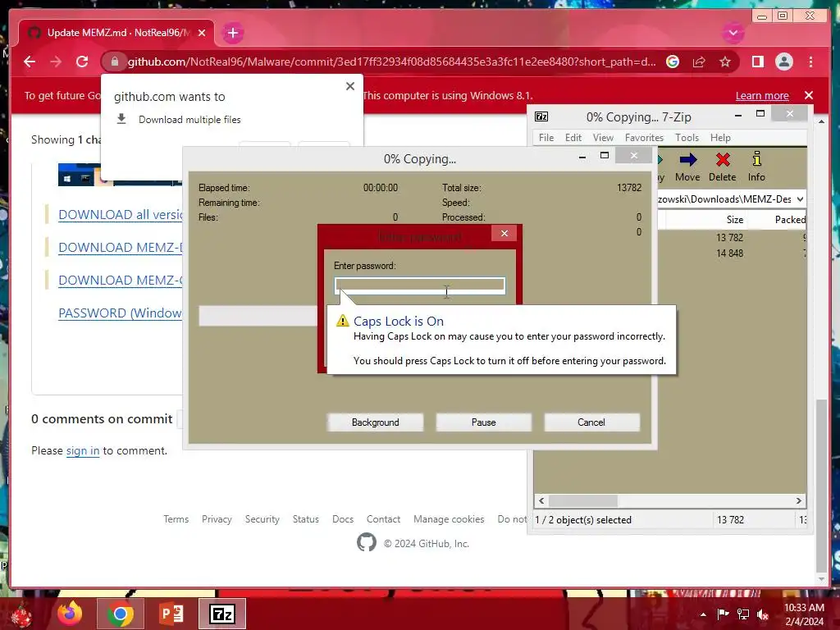Open the Terms footer link
The width and height of the screenshot is (840, 630).
pos(176,519)
